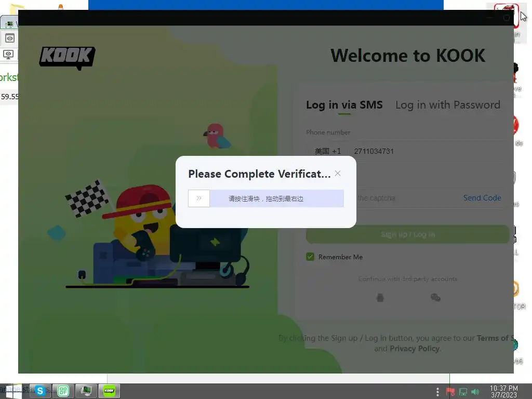This screenshot has height=399, width=532.
Task: Click the volume speaker tray icon
Action: pyautogui.click(x=475, y=392)
